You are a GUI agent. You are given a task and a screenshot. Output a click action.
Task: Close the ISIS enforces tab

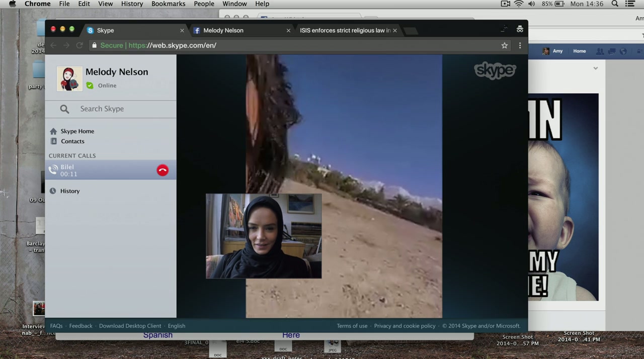(x=395, y=30)
